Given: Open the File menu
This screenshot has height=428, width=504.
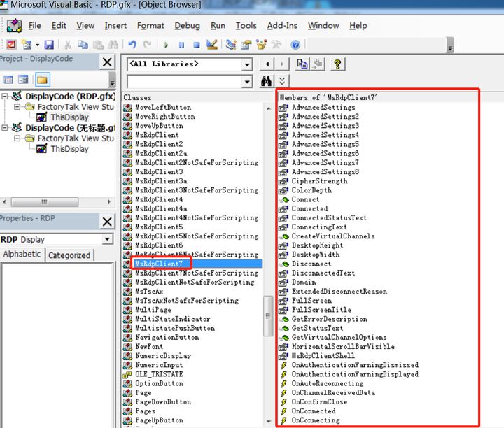Looking at the screenshot, I should click(34, 25).
